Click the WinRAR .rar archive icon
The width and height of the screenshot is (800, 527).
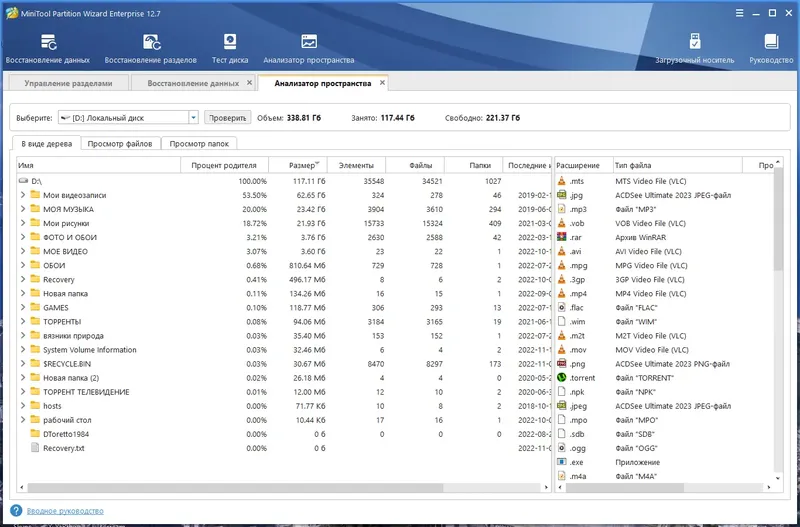562,237
